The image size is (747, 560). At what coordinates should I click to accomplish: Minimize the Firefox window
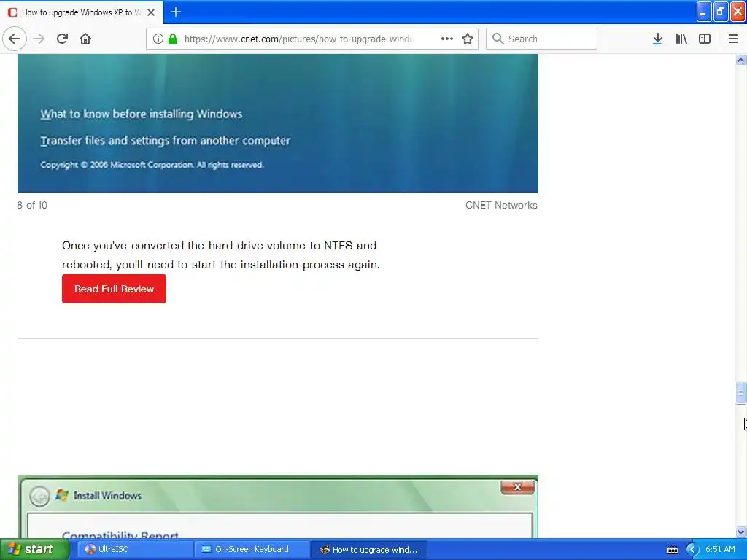(x=704, y=12)
